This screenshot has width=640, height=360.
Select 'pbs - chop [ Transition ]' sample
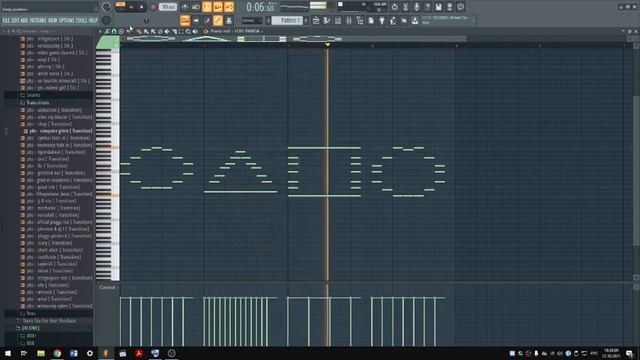click(x=49, y=124)
